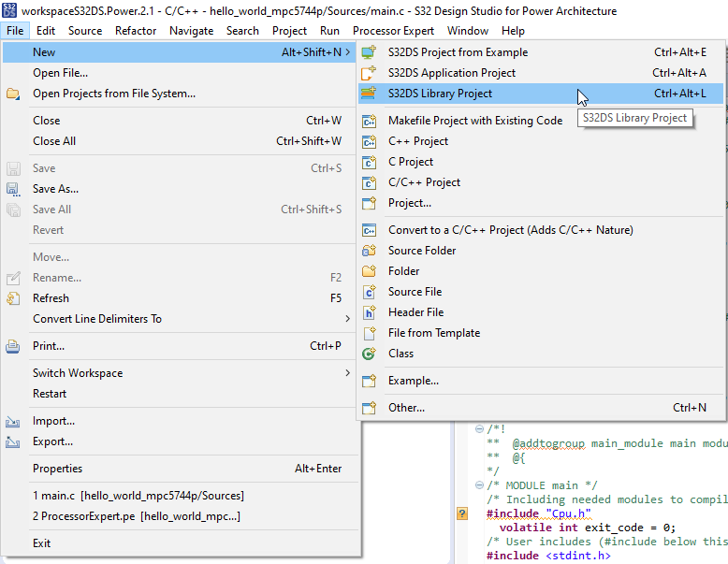The image size is (728, 564).
Task: Expand the New submenu arrow
Action: 348,52
